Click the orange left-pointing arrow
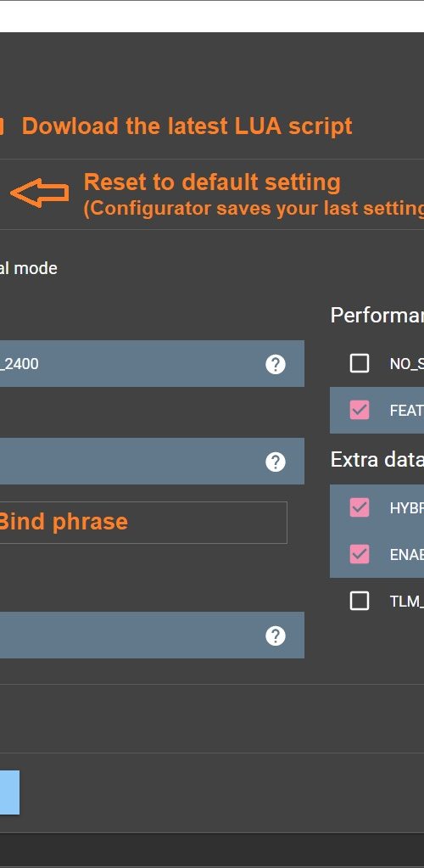 coord(40,193)
